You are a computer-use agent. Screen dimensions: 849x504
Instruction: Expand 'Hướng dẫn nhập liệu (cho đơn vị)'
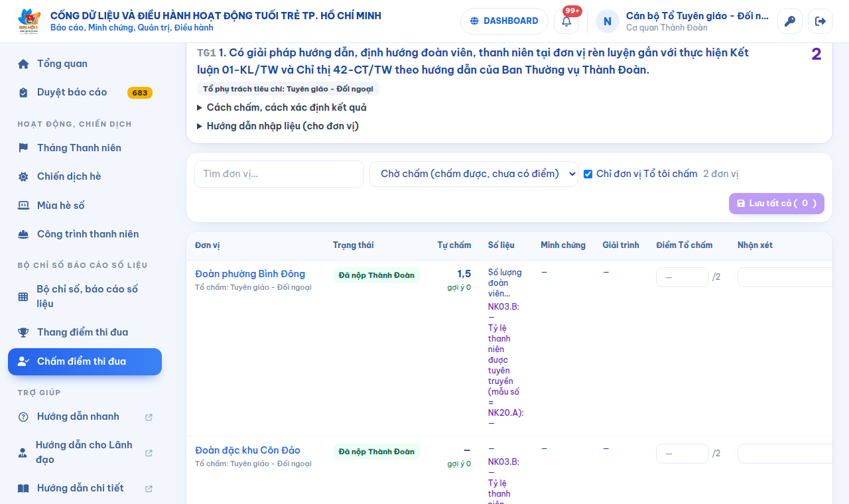[278, 126]
